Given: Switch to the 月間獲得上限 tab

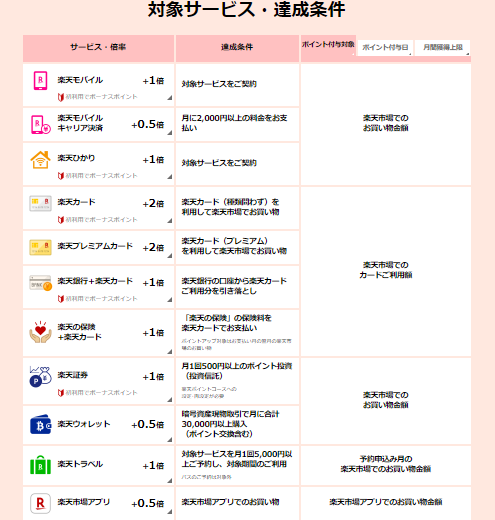Looking at the screenshot, I should click(443, 48).
